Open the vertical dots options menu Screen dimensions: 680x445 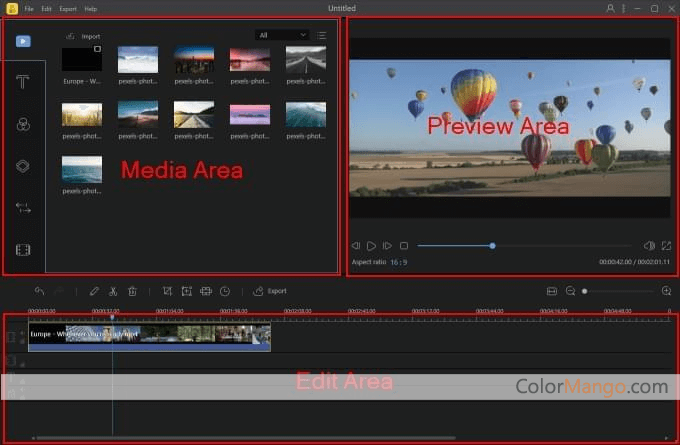624,8
